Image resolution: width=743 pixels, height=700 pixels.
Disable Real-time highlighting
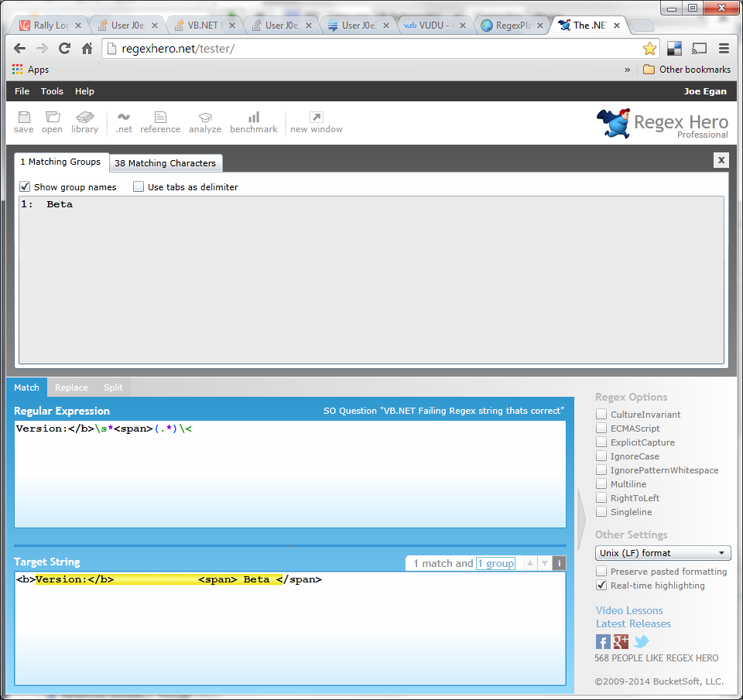(x=601, y=586)
